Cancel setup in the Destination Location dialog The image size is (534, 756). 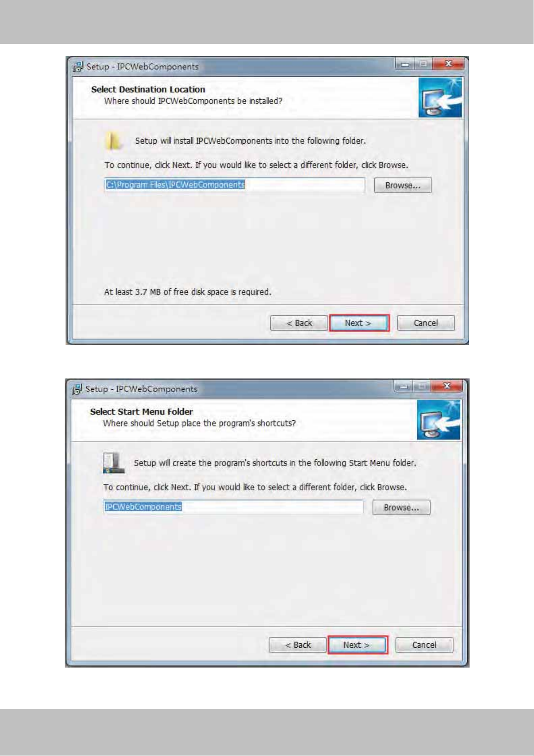426,323
